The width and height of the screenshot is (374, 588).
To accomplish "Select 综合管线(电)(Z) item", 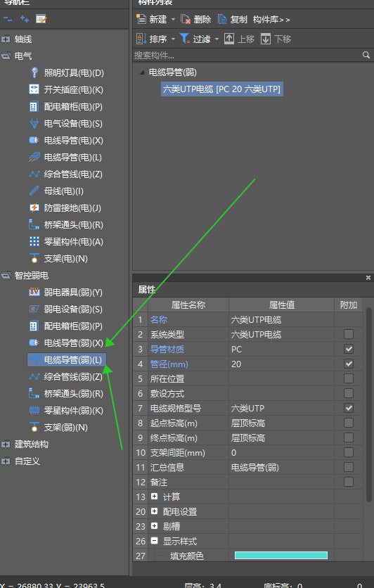I will (66, 174).
